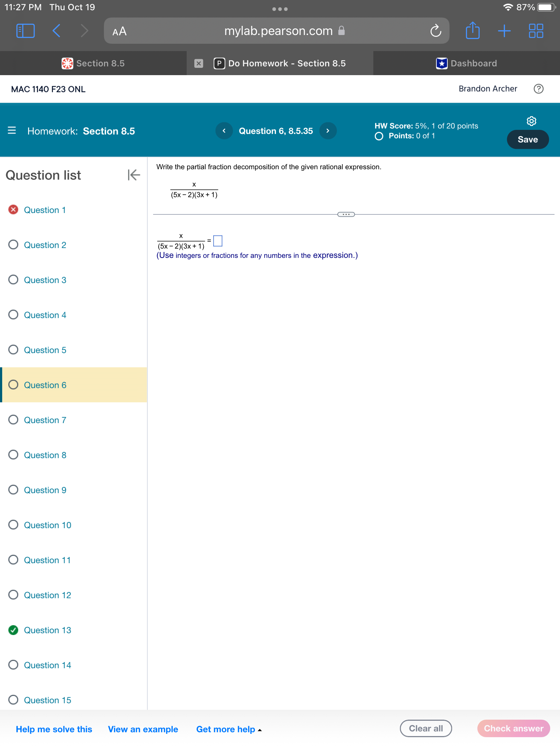Click the HW Score text
Screen dimensions: 560x747
tap(426, 126)
